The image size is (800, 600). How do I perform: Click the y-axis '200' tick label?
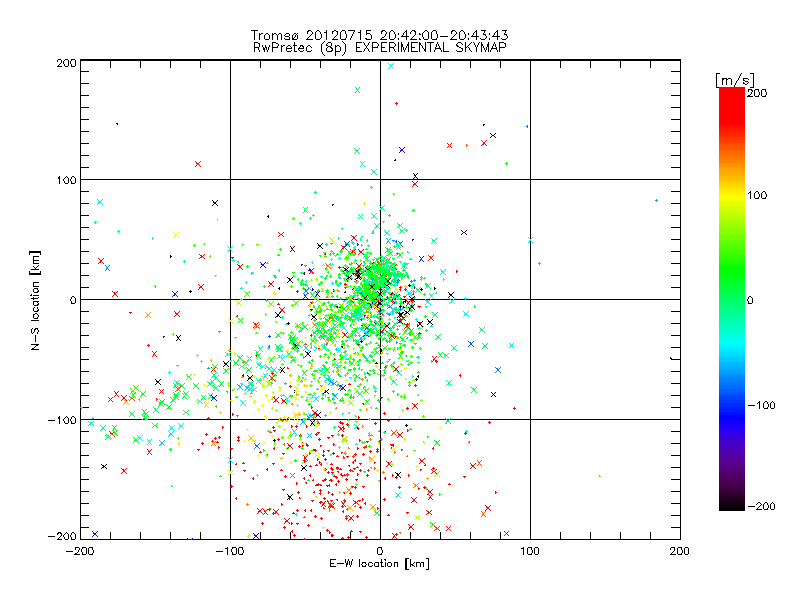click(x=66, y=63)
